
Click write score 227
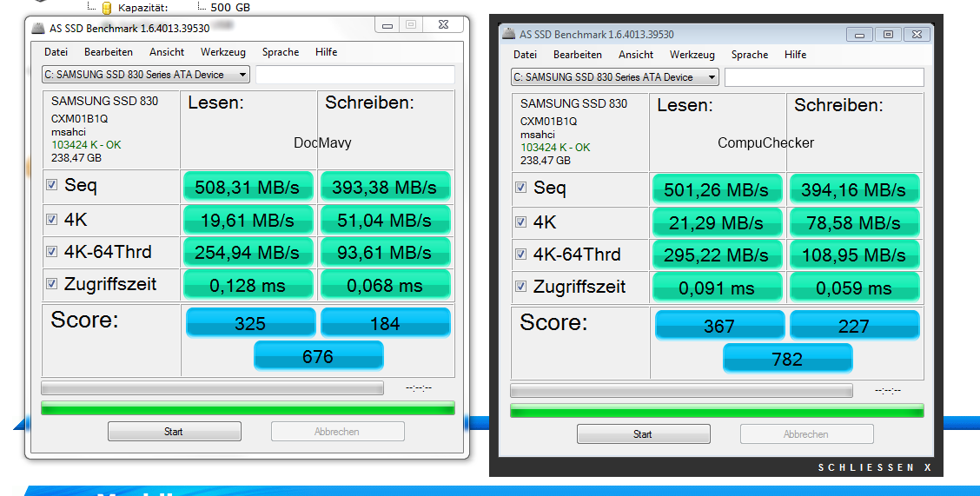point(854,325)
